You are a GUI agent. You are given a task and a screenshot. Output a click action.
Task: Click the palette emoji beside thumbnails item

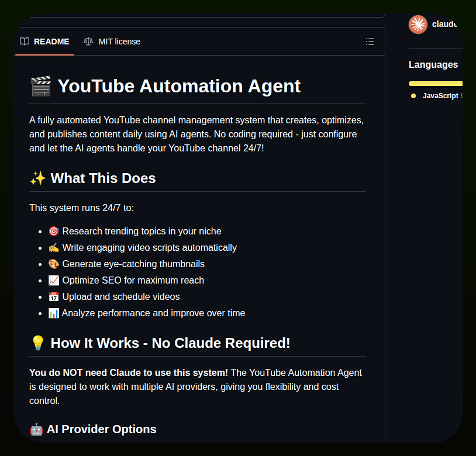tap(54, 264)
